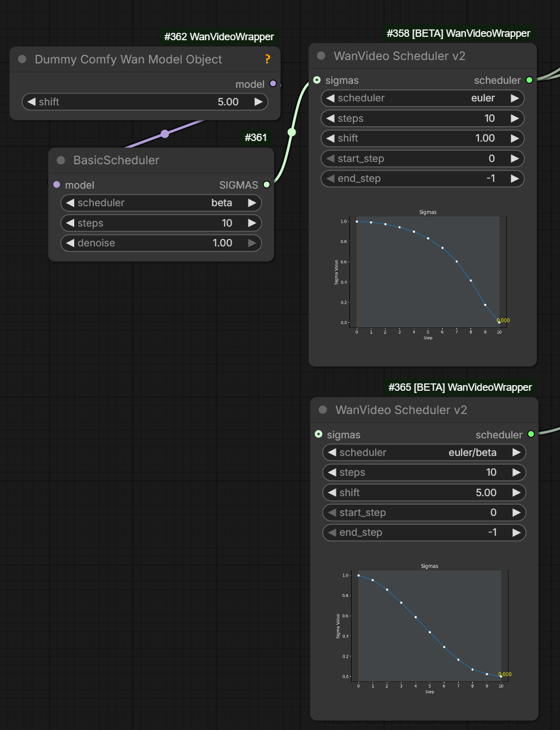The width and height of the screenshot is (560, 730).
Task: Increase steps using the right arrow on node #358
Action: click(516, 118)
